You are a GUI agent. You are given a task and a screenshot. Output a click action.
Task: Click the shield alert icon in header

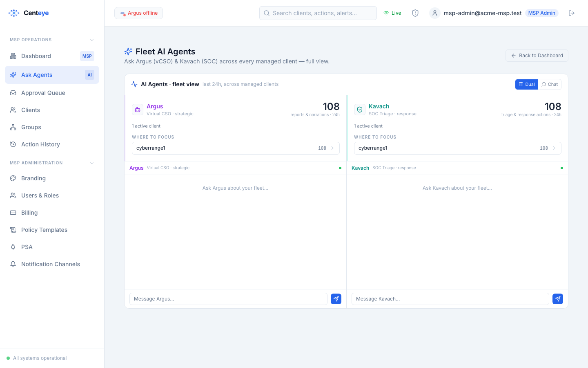tap(415, 13)
